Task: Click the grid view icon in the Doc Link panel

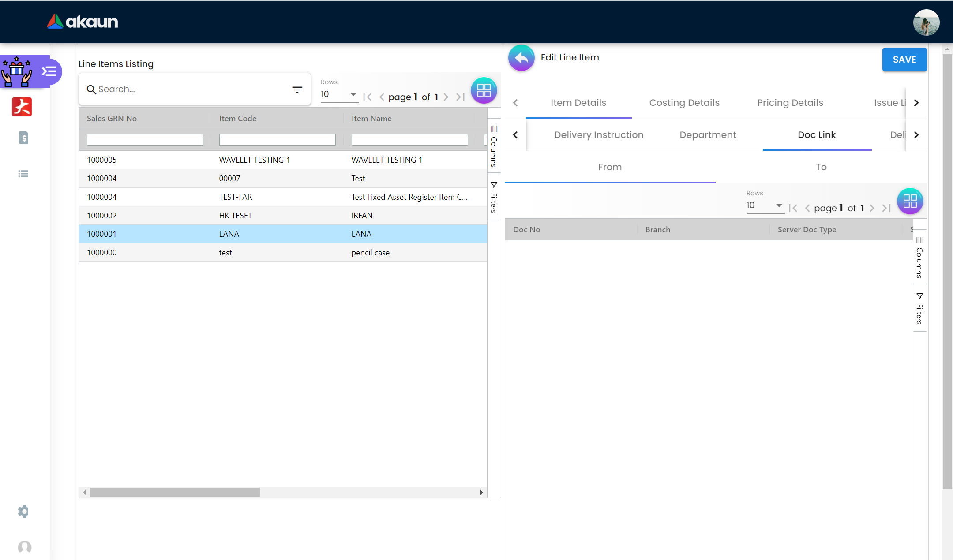Action: coord(910,202)
